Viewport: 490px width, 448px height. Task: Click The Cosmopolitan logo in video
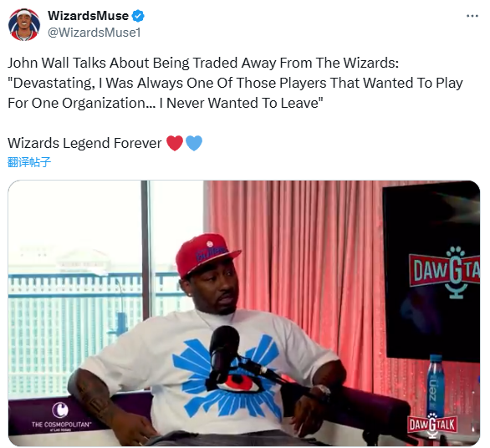pyautogui.click(x=61, y=416)
